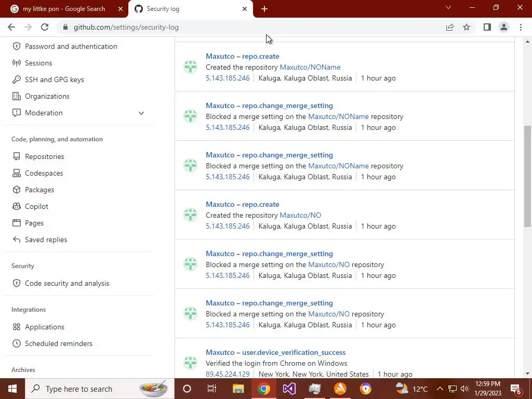Select the Security log browser tab
The image size is (532, 399).
pos(191,9)
